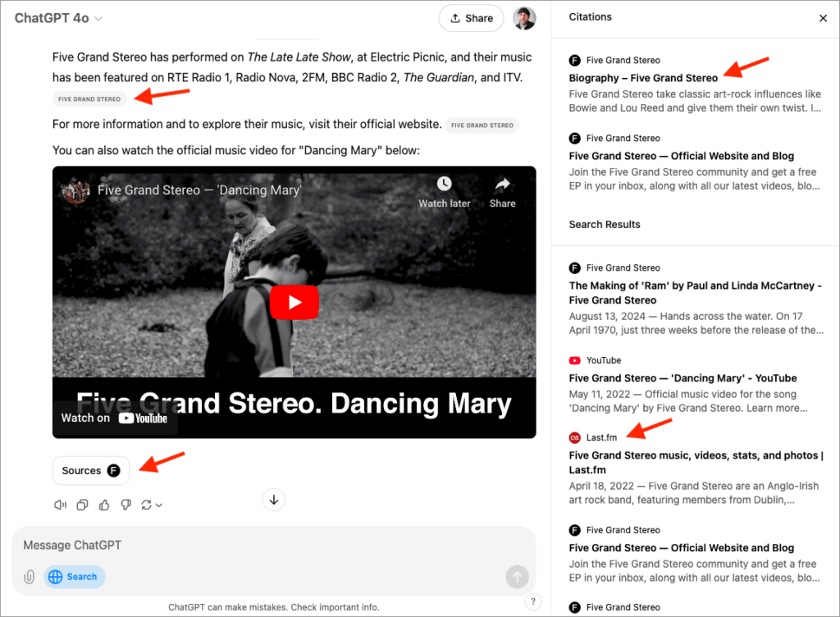The width and height of the screenshot is (840, 617).
Task: Click the Five Grand Stereo favicon above Biography
Action: click(x=574, y=60)
